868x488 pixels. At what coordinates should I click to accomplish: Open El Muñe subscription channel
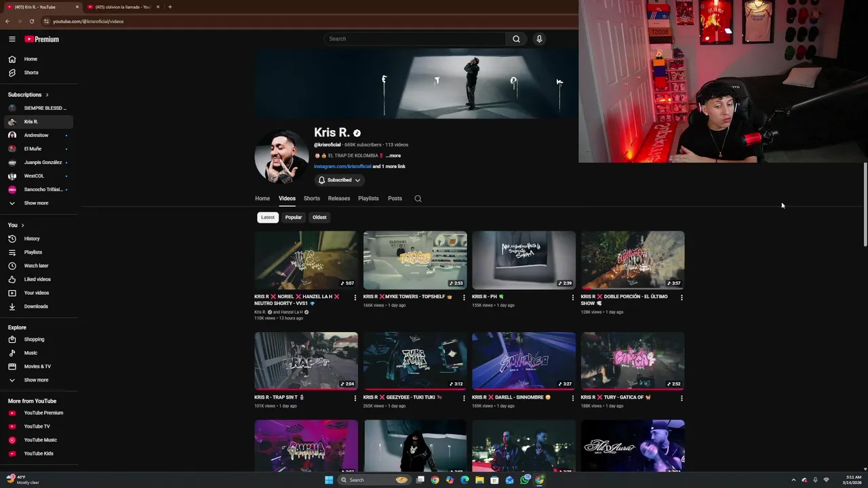(38, 149)
